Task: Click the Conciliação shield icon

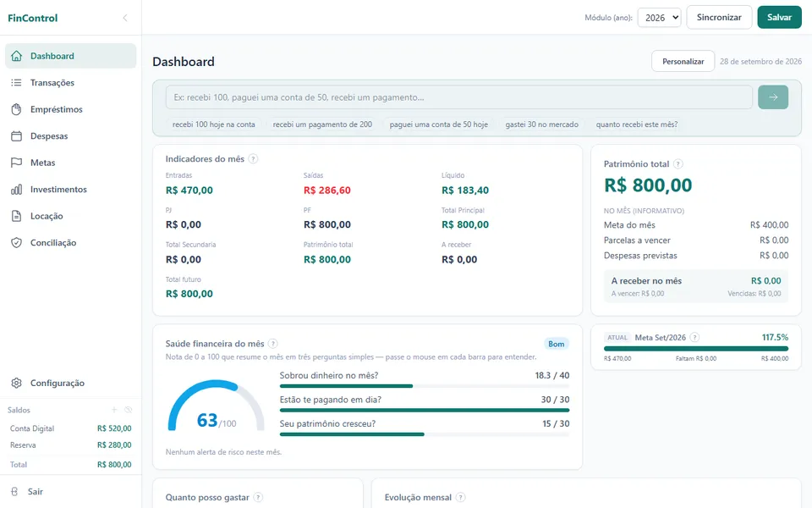Action: pos(17,243)
